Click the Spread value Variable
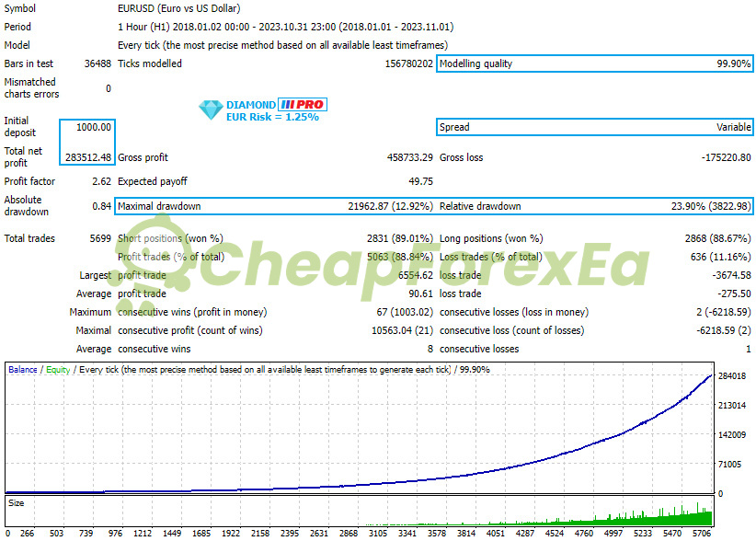Viewport: 756px width, 541px height. click(733, 127)
